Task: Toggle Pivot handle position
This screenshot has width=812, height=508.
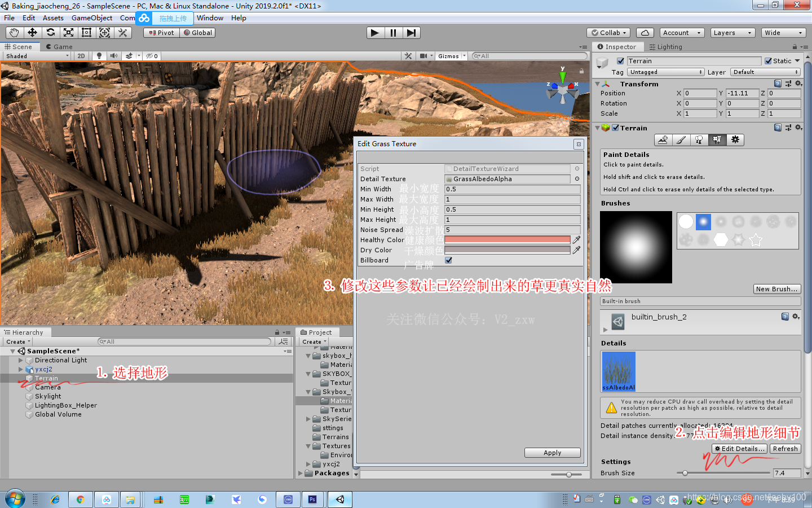Action: (161, 33)
